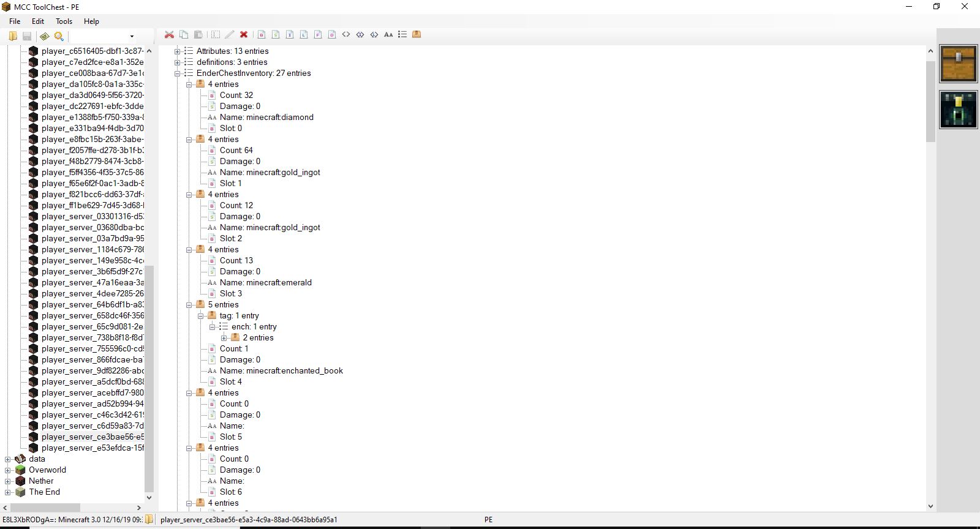Click the Byte tag 'B' toolbar icon
This screenshot has height=529, width=980.
[x=262, y=35]
